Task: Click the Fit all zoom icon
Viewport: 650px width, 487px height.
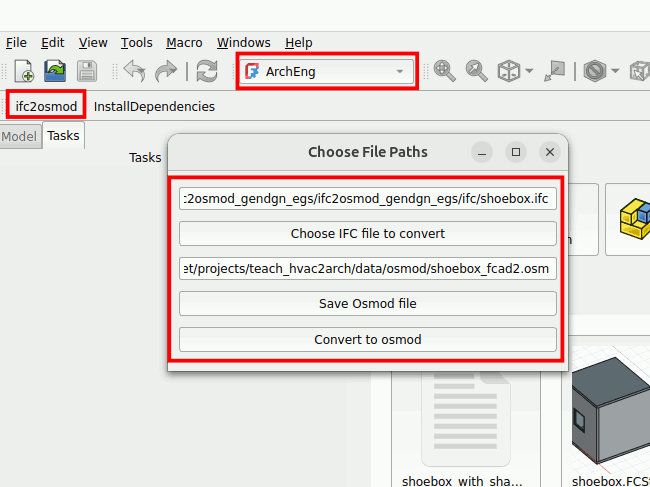Action: coord(444,72)
